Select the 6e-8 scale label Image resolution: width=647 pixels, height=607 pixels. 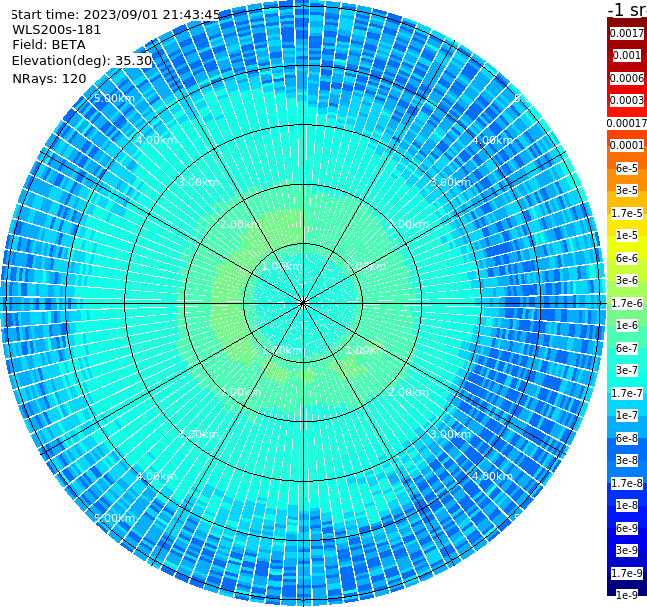pos(627,438)
